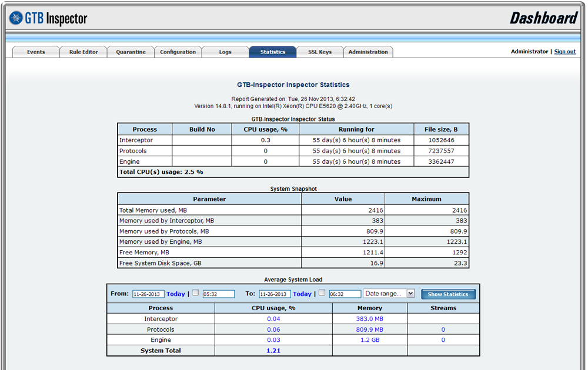Click the GTB Inspector logo icon
Image resolution: width=588 pixels, height=370 pixels.
pyautogui.click(x=16, y=18)
